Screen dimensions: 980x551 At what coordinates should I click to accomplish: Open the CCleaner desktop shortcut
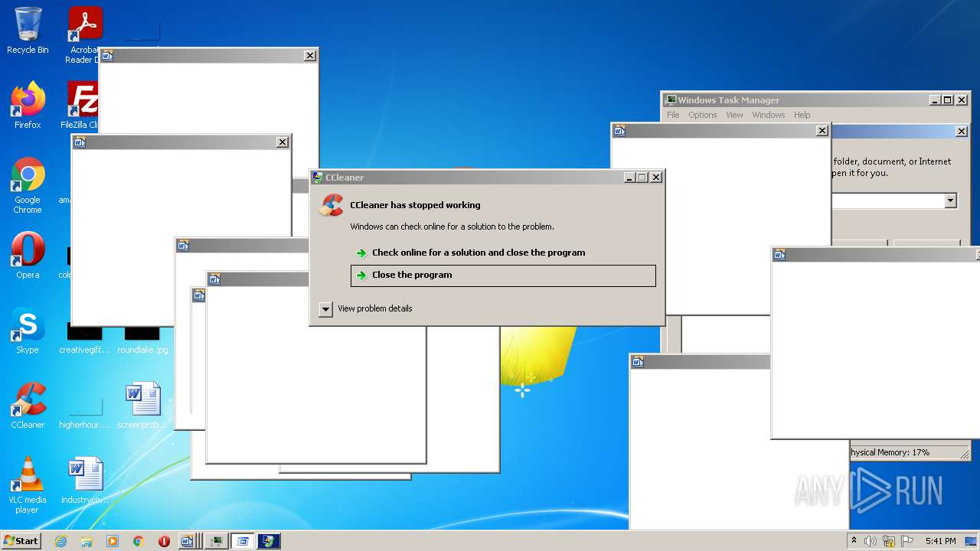(x=28, y=406)
